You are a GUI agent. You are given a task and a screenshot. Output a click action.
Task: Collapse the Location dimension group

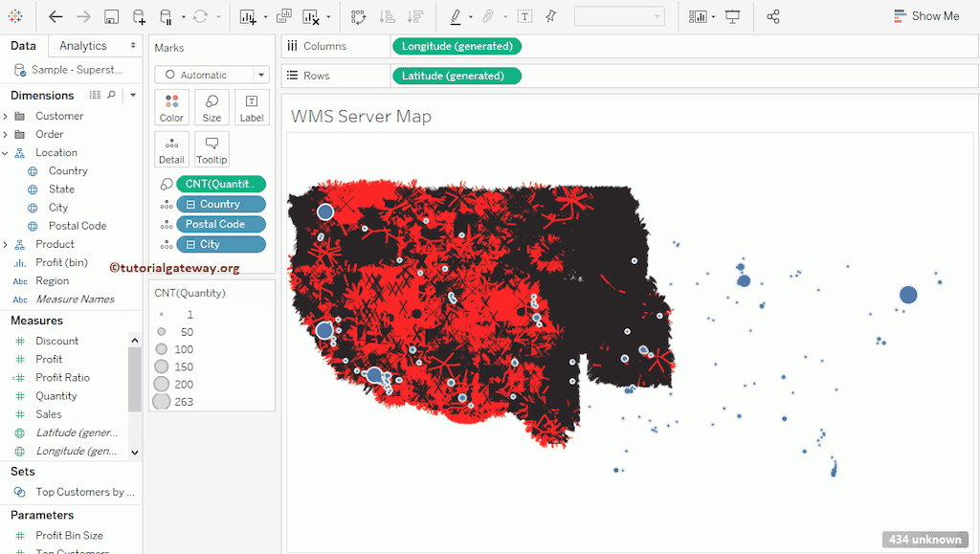pos(8,152)
